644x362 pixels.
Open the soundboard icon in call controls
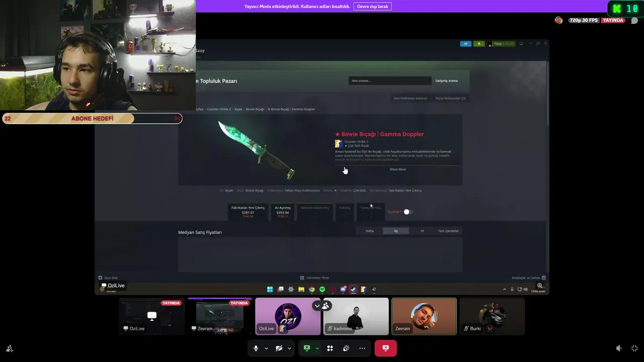tap(346, 348)
